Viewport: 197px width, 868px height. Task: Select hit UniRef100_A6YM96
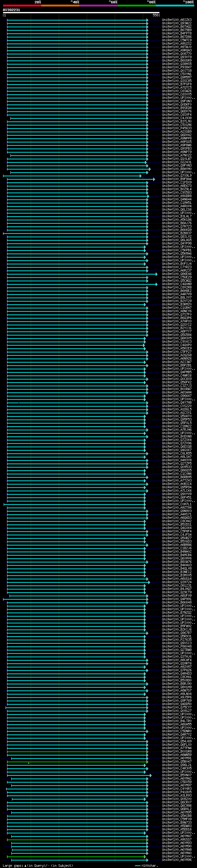click(x=177, y=860)
